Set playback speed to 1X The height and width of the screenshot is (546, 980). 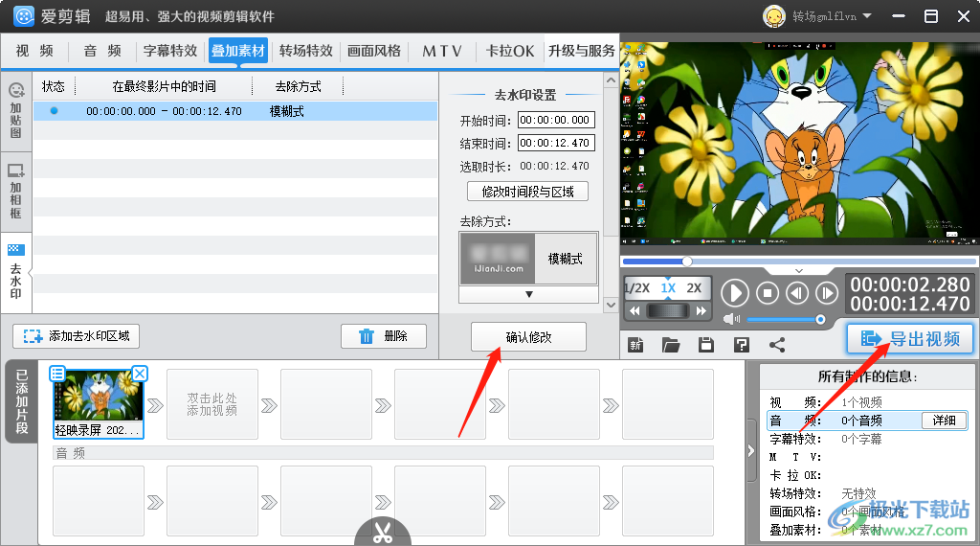click(668, 288)
